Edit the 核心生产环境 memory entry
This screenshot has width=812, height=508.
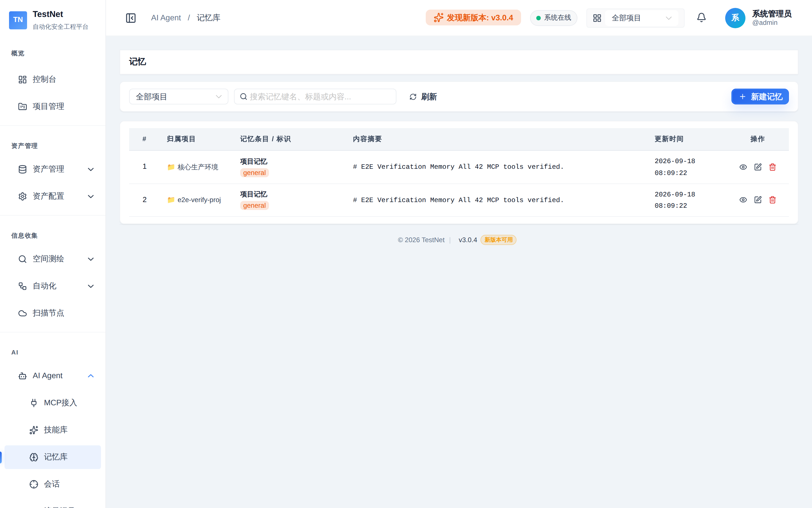click(x=758, y=167)
